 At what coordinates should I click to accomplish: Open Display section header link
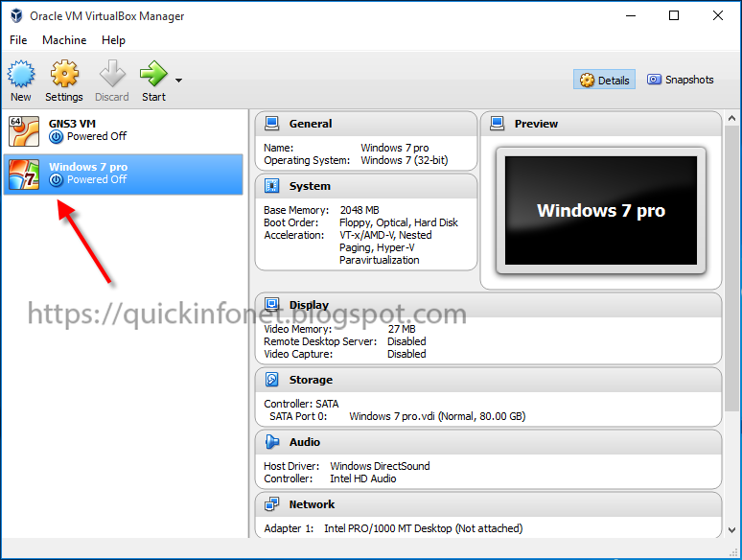(x=309, y=305)
